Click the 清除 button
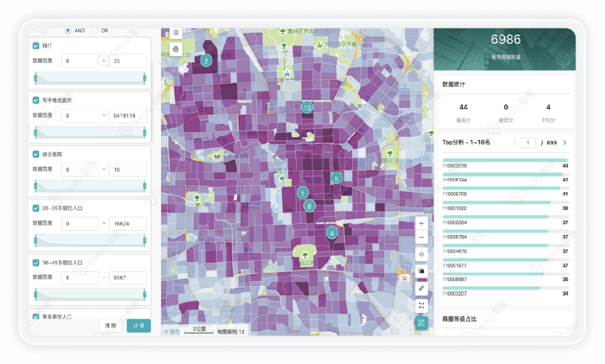Image resolution: width=605 pixels, height=364 pixels. (110, 325)
